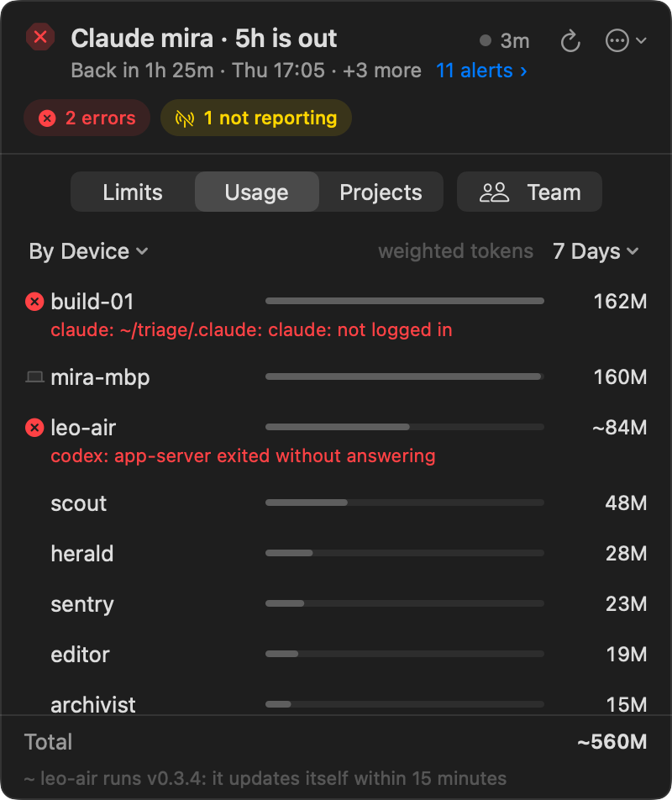Click the 1 not reporting pill
Screen dimensions: 672x800
click(x=256, y=118)
